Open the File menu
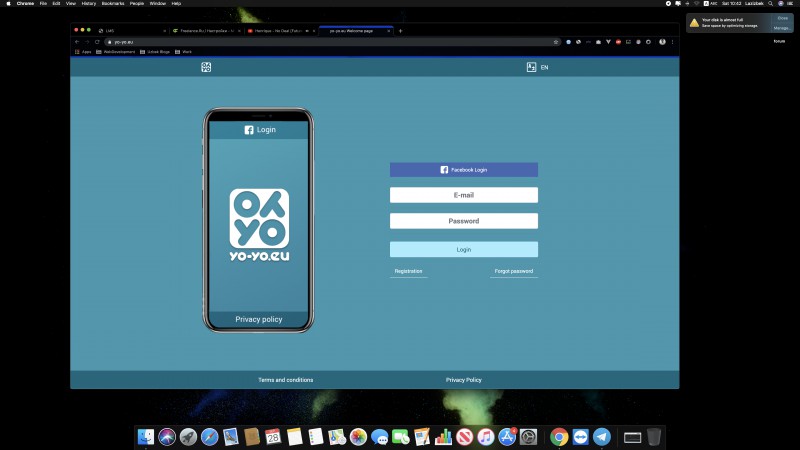 [x=43, y=4]
